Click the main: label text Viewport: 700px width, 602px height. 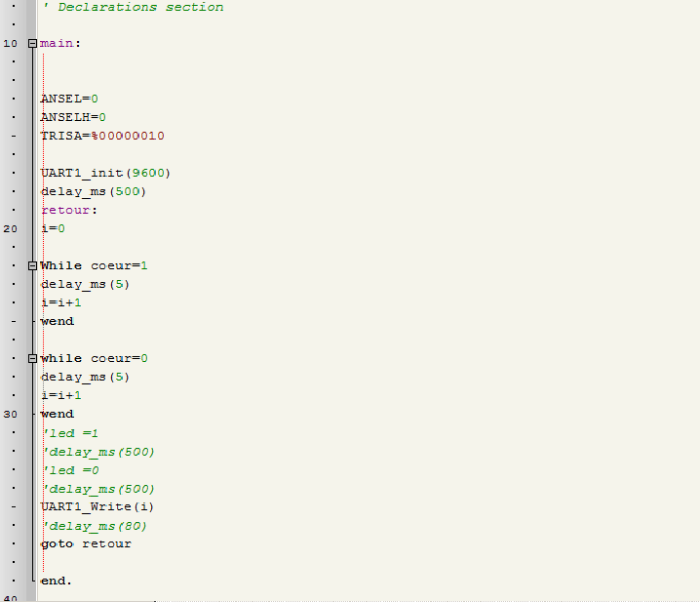[60, 44]
